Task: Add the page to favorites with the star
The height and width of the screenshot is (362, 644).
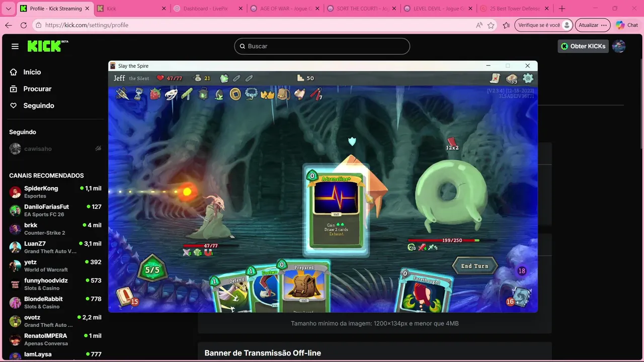Action: click(491, 25)
